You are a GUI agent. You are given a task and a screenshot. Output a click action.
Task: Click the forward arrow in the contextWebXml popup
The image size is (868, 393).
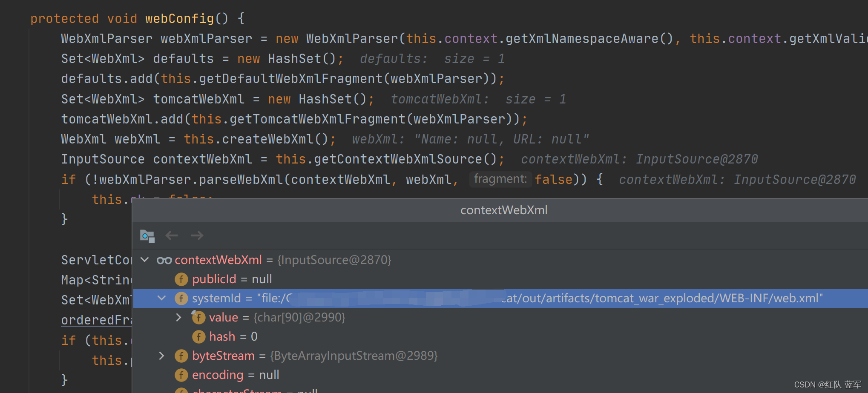tap(197, 235)
